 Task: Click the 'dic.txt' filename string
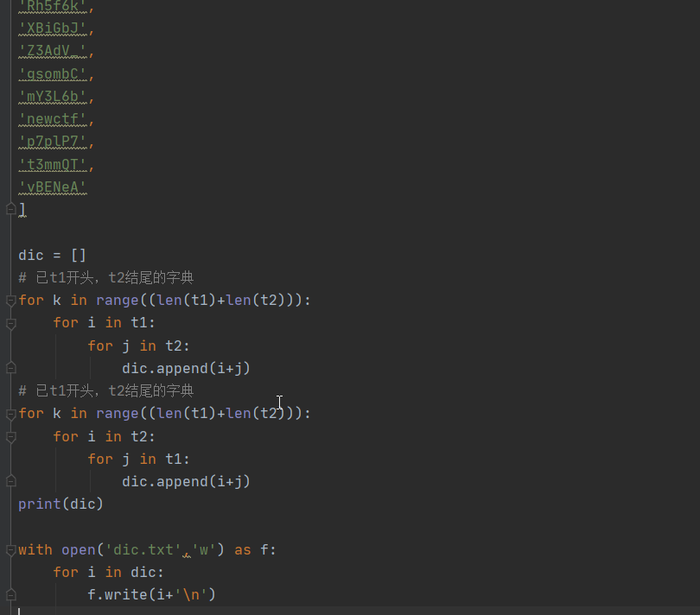click(x=143, y=549)
